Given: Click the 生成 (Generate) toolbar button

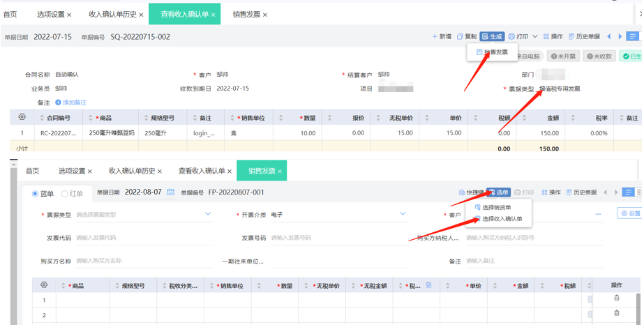Looking at the screenshot, I should (492, 36).
